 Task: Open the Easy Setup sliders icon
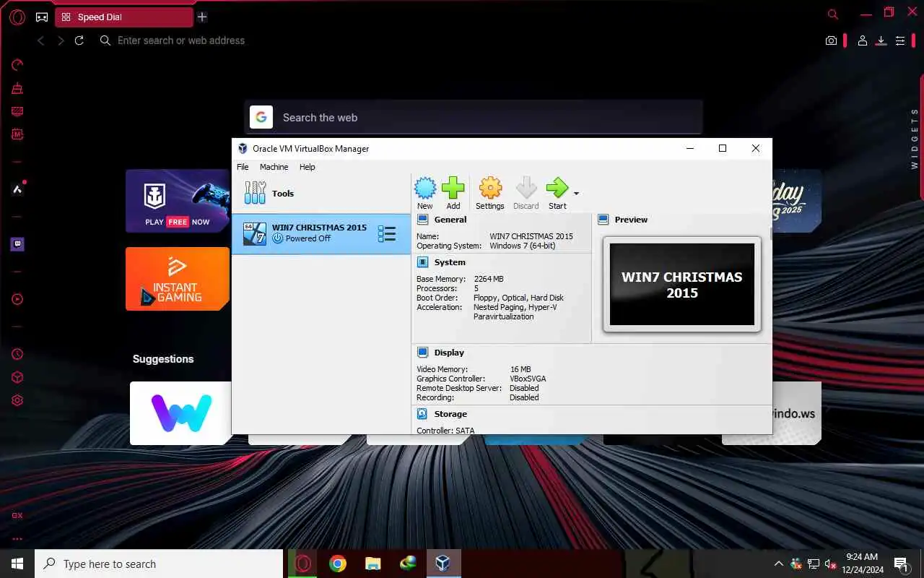pyautogui.click(x=900, y=41)
